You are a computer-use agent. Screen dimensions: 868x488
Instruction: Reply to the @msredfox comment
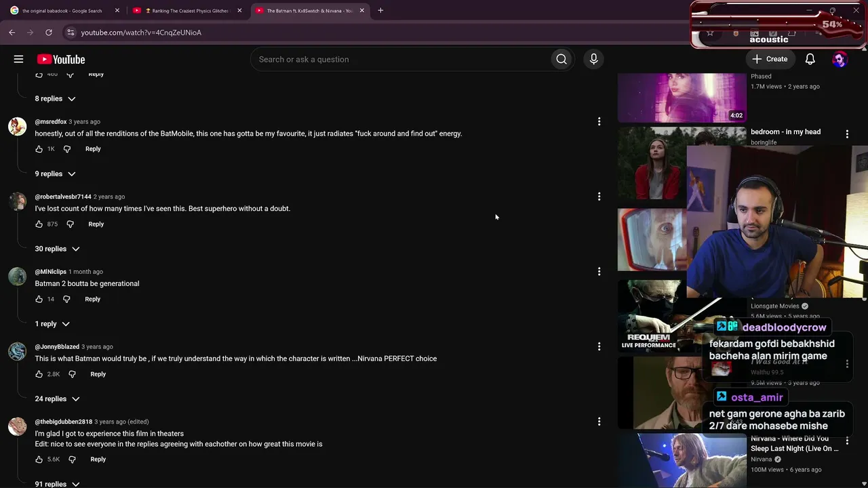coord(93,149)
